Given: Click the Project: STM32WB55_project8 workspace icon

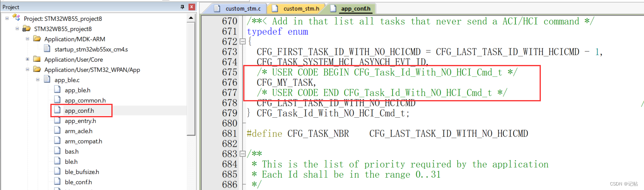Looking at the screenshot, I should pos(16,18).
